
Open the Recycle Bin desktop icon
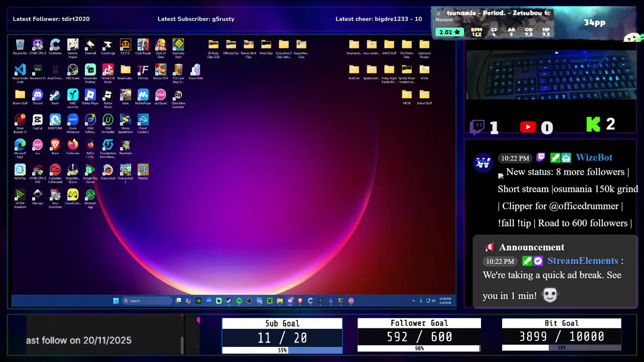20,46
